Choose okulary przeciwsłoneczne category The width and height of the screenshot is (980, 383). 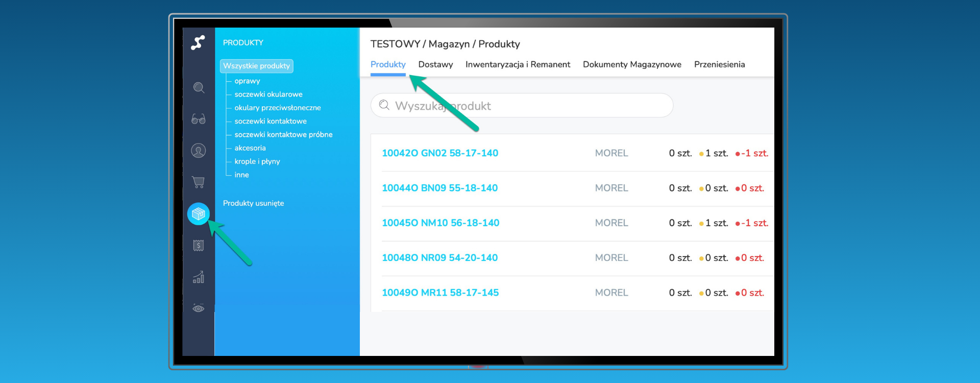[278, 108]
